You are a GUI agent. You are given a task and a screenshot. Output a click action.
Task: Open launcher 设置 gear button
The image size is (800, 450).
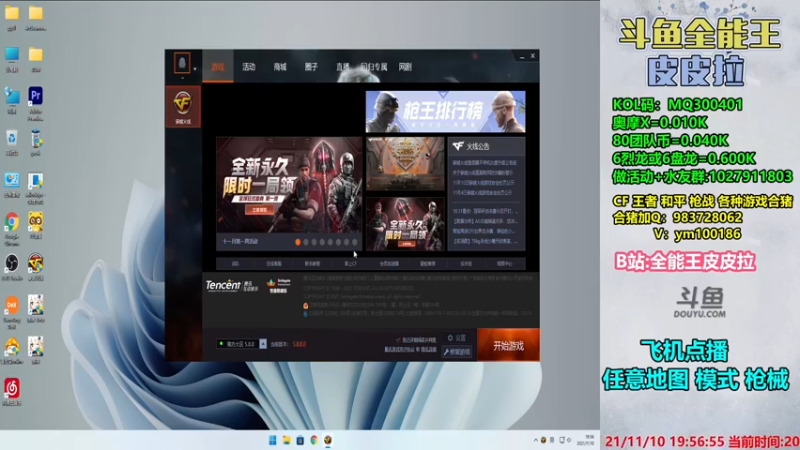click(457, 338)
